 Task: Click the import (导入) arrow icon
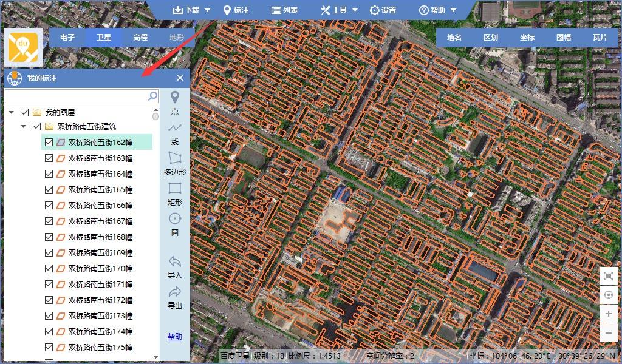(x=174, y=261)
